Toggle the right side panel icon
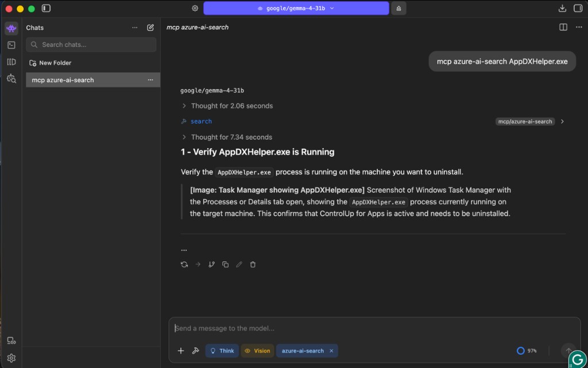This screenshot has width=588, height=368. click(578, 8)
